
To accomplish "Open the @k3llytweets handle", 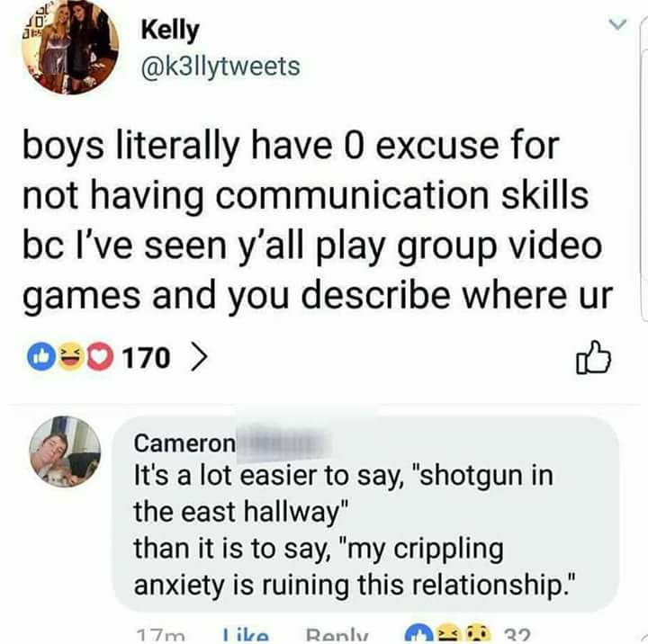I will (220, 66).
